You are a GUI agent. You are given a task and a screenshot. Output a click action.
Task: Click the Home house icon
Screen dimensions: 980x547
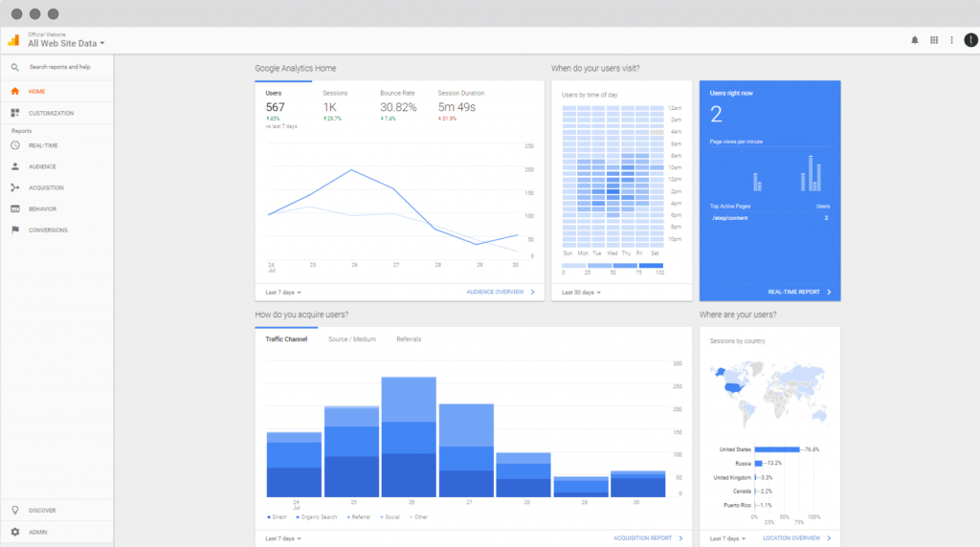15,91
